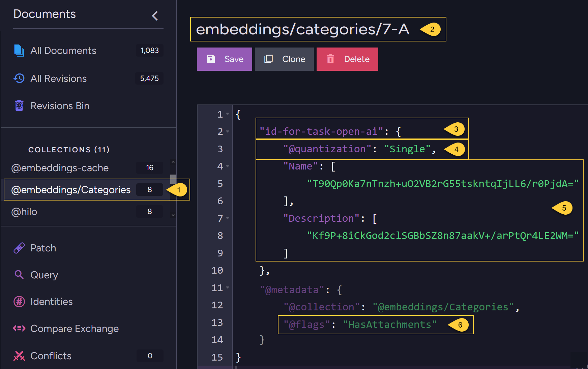Click the Conflicts count badge 0
The image size is (588, 369).
pos(150,356)
